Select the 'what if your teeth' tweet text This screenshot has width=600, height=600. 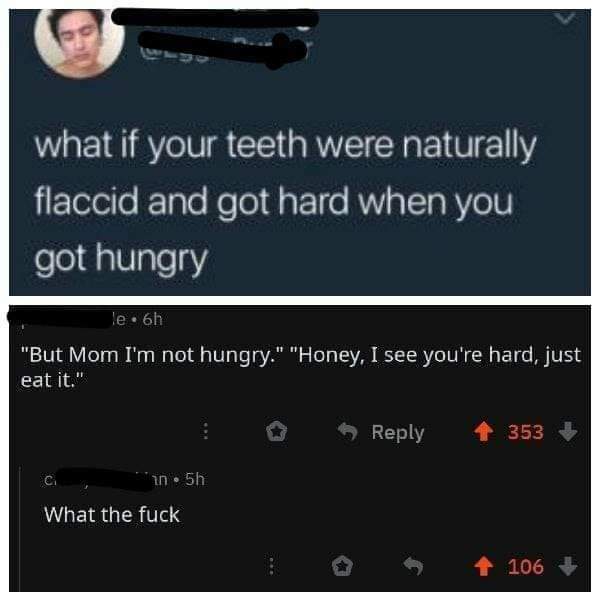click(x=285, y=202)
